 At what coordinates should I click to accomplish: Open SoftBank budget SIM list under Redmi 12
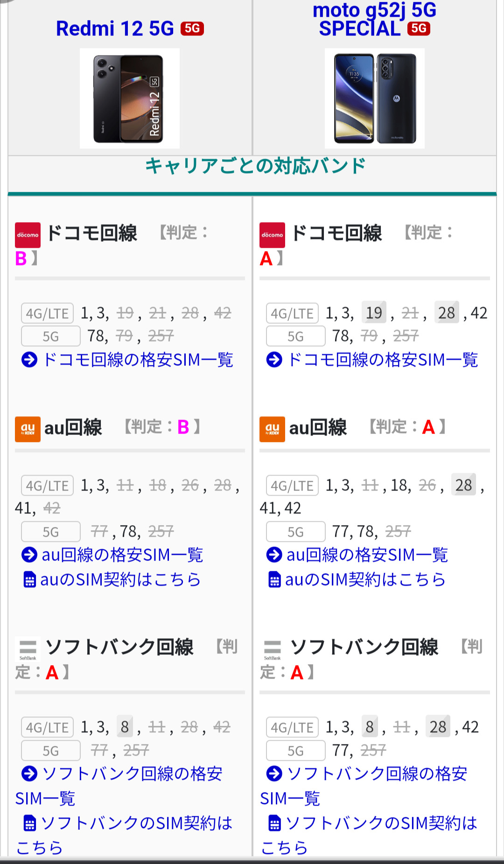(132, 774)
